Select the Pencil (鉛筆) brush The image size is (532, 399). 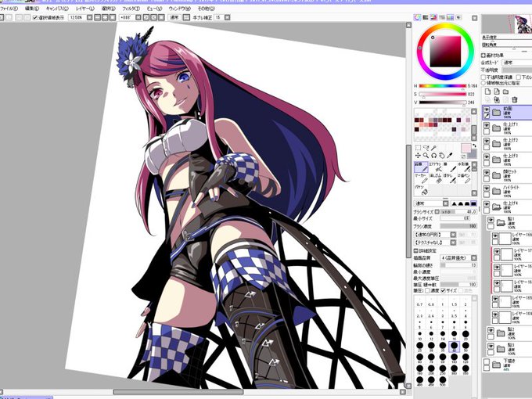[x=421, y=167]
